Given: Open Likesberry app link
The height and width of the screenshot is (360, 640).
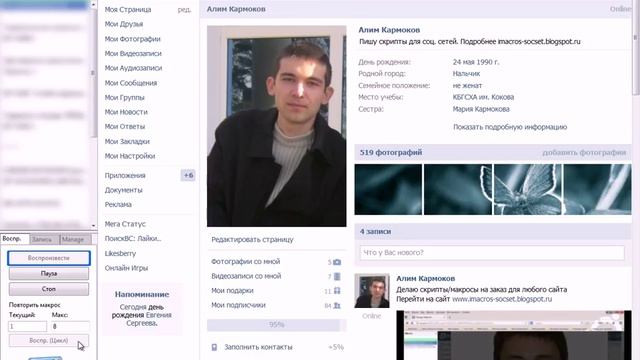Looking at the screenshot, I should coord(120,253).
